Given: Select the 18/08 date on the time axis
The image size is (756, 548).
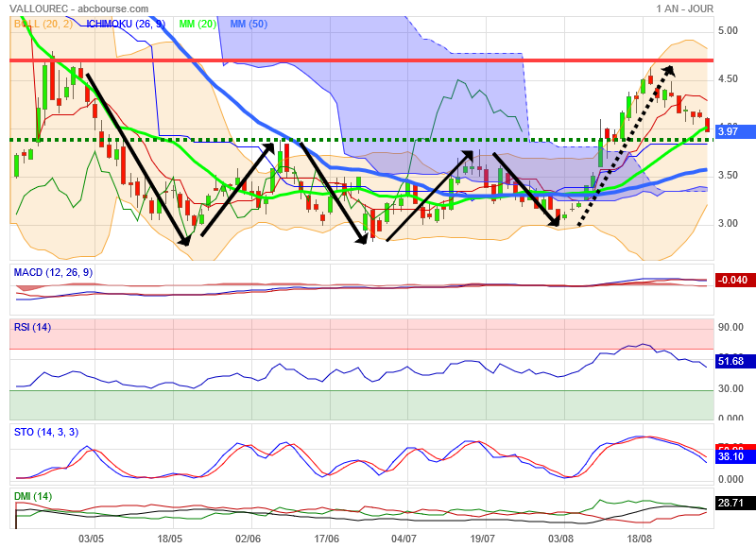Looking at the screenshot, I should point(639,539).
